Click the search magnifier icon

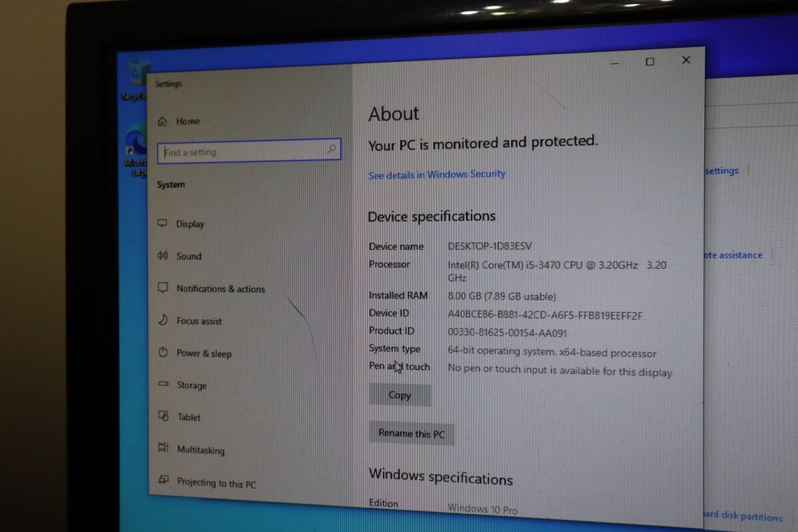(x=332, y=150)
